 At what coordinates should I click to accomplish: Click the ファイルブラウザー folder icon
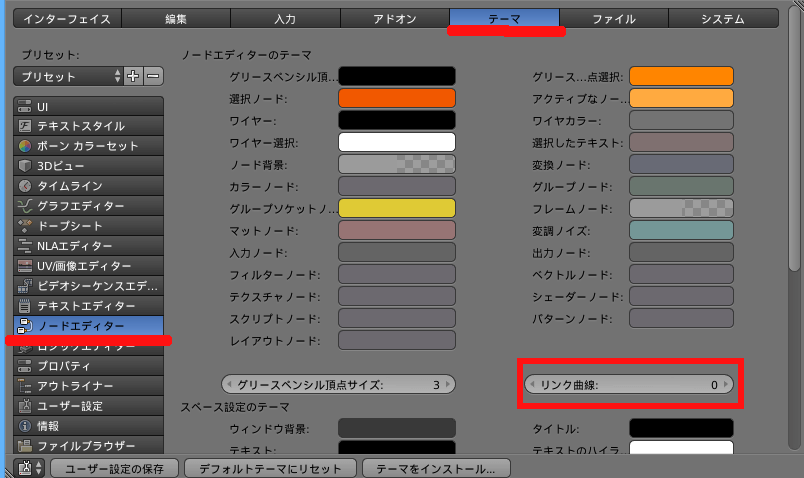(24, 446)
